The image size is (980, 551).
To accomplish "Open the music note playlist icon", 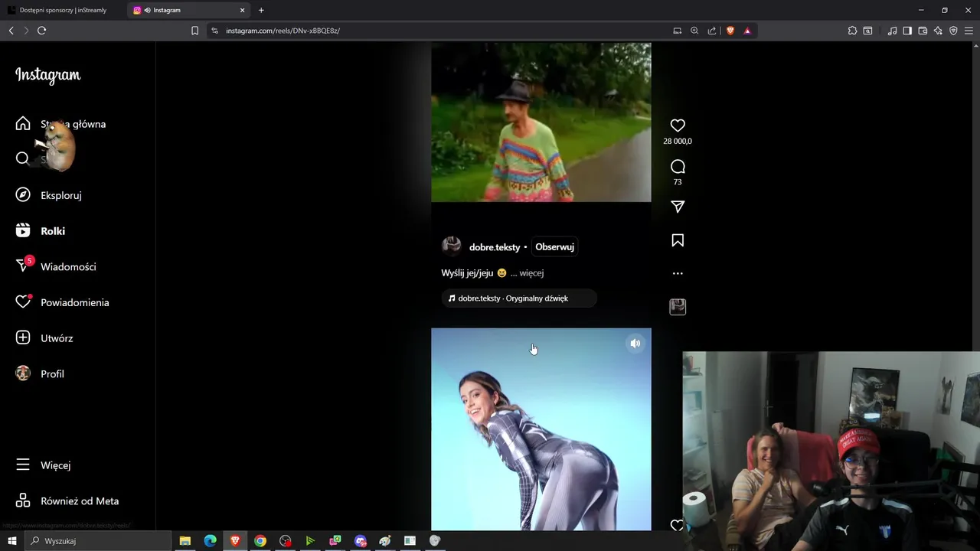I will (x=892, y=31).
